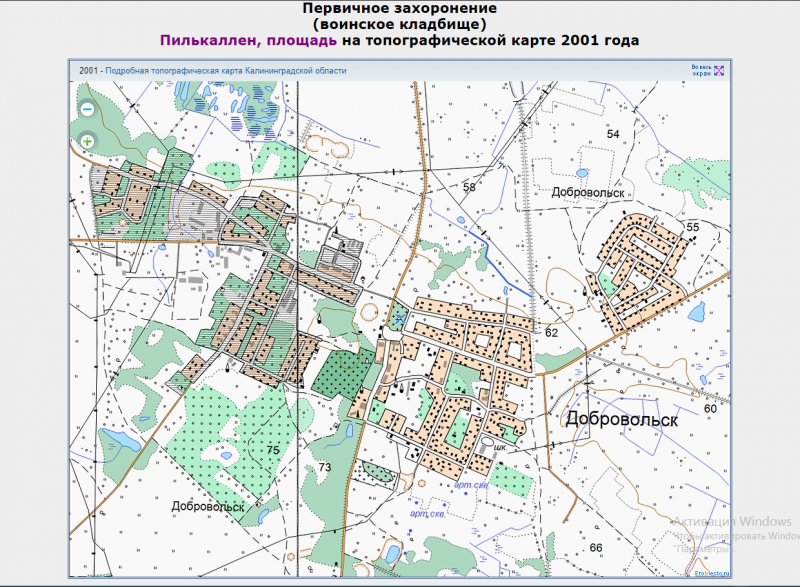The width and height of the screenshot is (800, 587).
Task: Click elevation number '55' on map
Action: pyautogui.click(x=692, y=227)
